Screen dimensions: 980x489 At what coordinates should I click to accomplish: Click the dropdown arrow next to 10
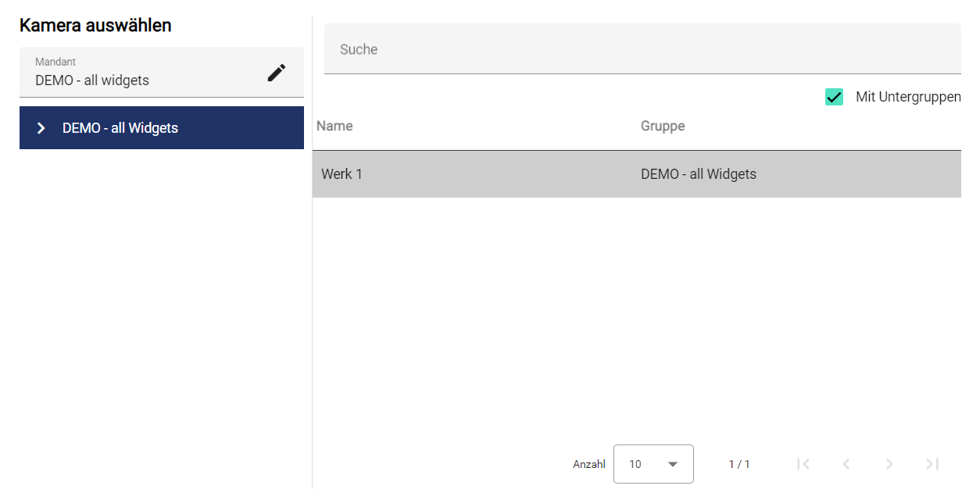coord(673,464)
